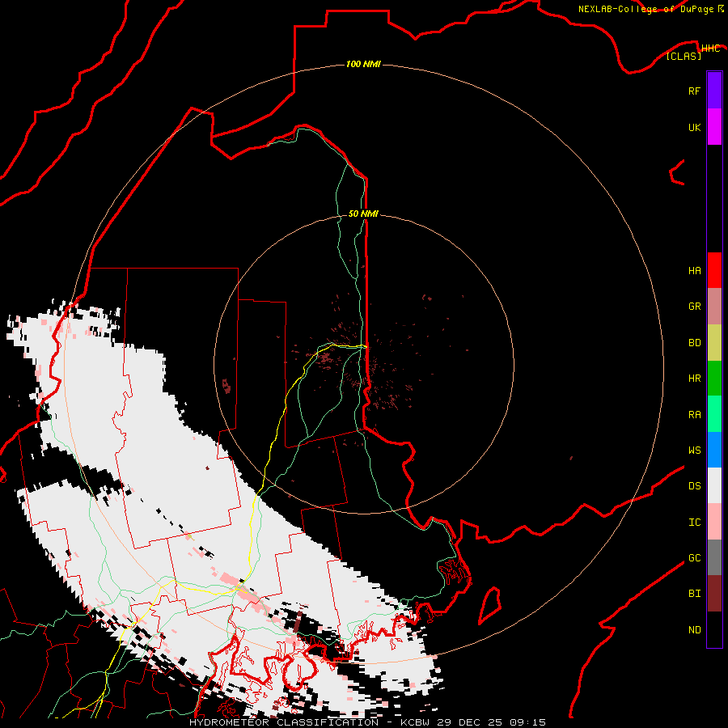This screenshot has height=728, width=728.
Task: Click the IC legend label
Action: [x=694, y=523]
